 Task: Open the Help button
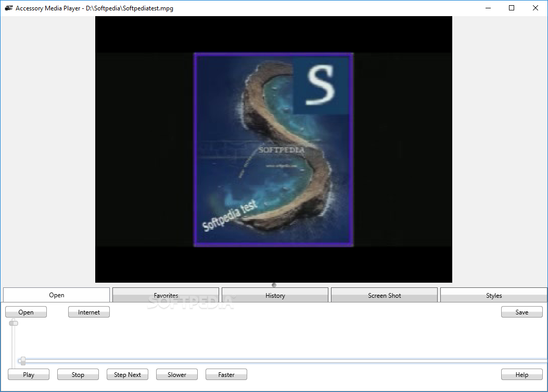pos(522,374)
